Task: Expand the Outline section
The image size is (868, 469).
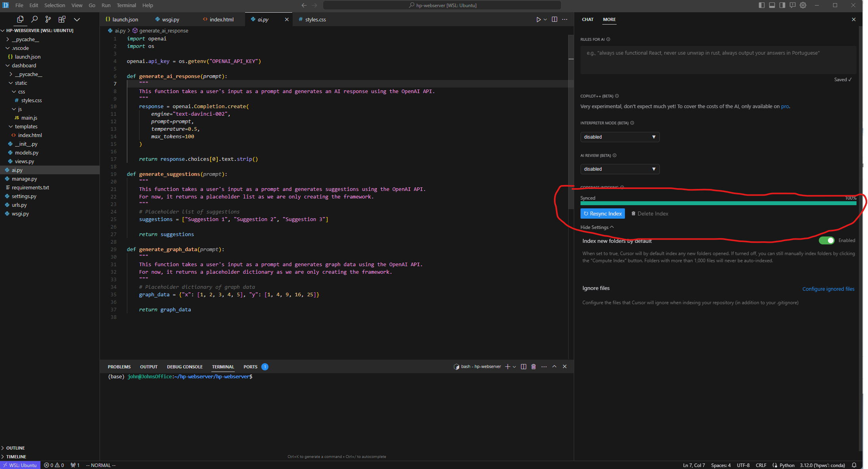Action: [15, 448]
